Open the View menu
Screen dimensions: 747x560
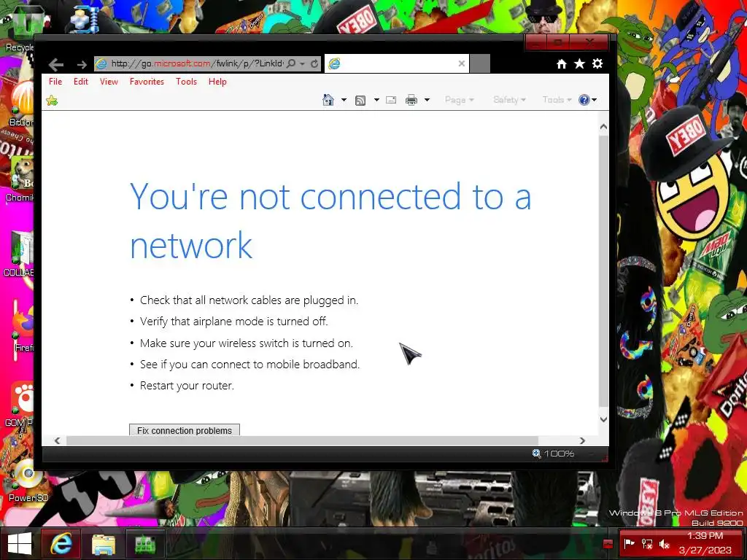pos(109,82)
